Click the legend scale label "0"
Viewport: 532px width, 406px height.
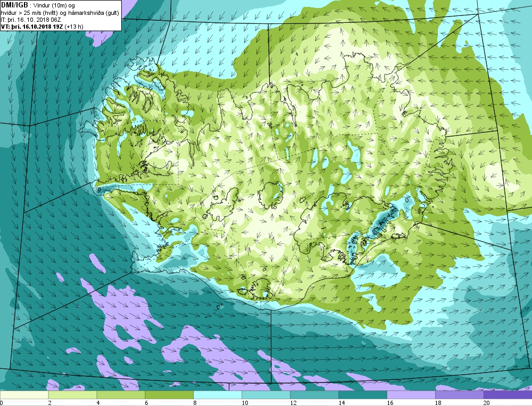(2, 403)
